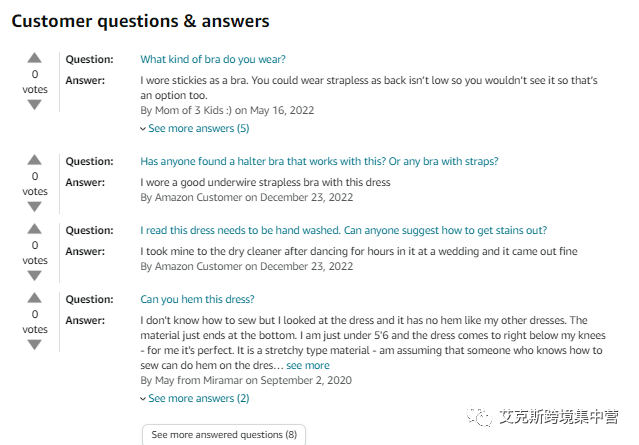Image resolution: width=639 pixels, height=445 pixels.
Task: Downvote the hand washed stains question
Action: [x=35, y=275]
